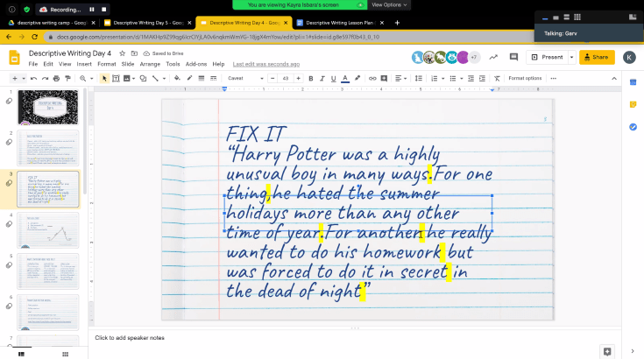
Task: Switch to the Descriptive Writing Day 5 tab
Action: coord(145,22)
